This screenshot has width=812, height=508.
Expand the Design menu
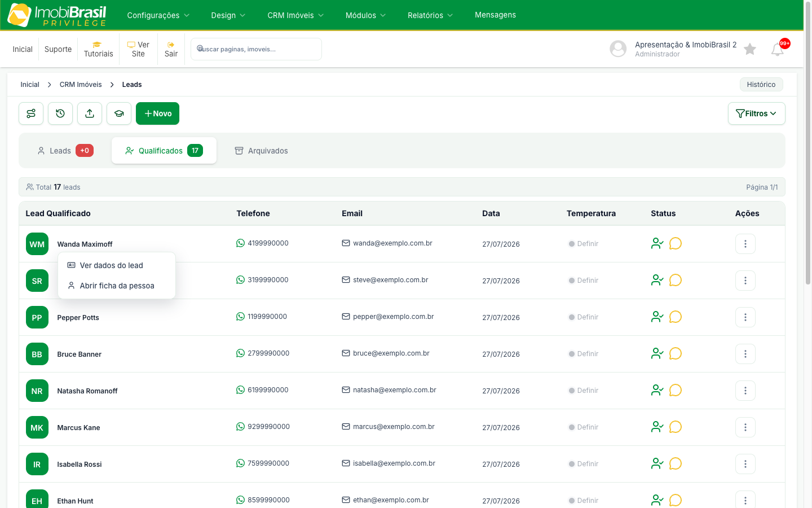pyautogui.click(x=228, y=15)
